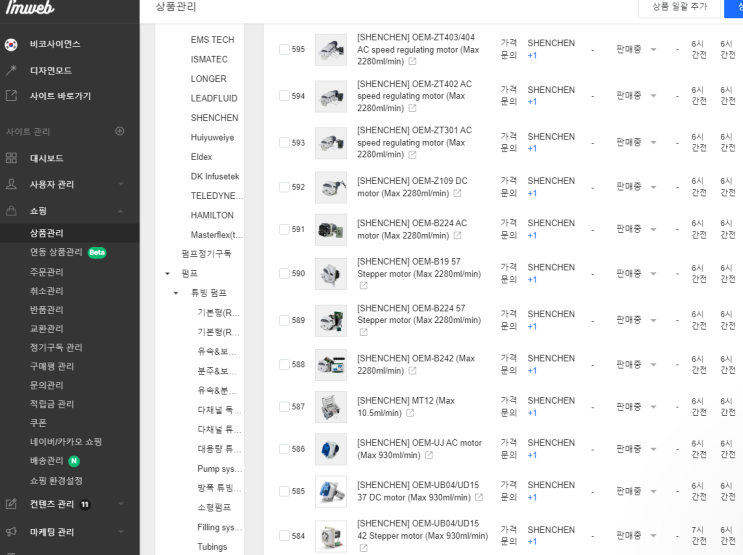Click the shopping bag icon
The width and height of the screenshot is (743, 555).
click(x=11, y=211)
